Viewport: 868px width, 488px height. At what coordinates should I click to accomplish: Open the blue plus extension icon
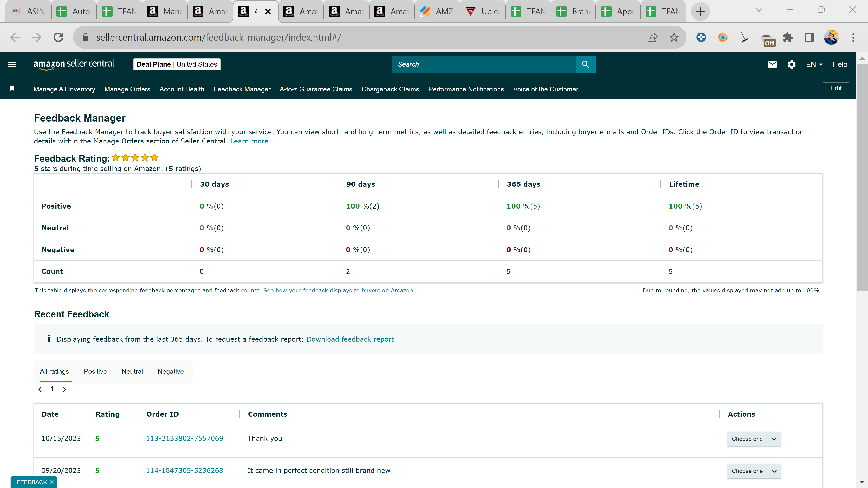pos(701,37)
